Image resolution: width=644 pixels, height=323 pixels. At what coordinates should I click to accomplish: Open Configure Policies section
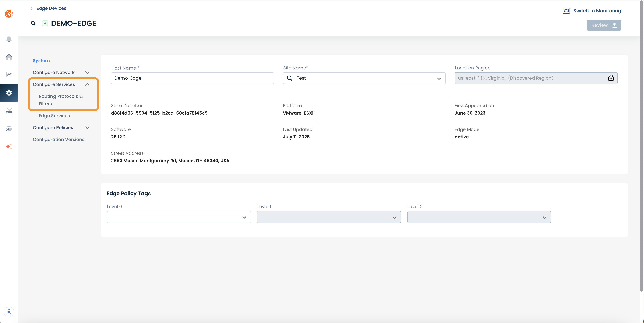tap(53, 128)
